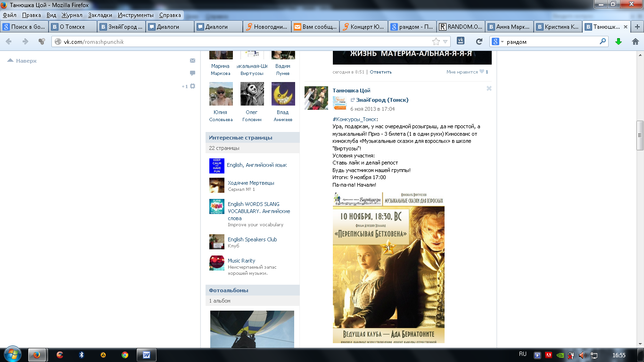Image resolution: width=644 pixels, height=362 pixels.
Task: Open the Справка menu
Action: (x=170, y=15)
